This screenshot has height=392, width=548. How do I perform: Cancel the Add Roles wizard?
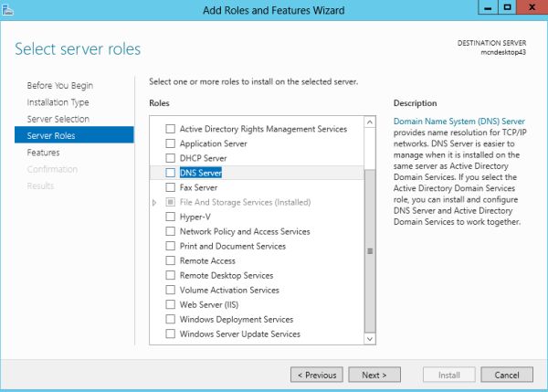507,375
